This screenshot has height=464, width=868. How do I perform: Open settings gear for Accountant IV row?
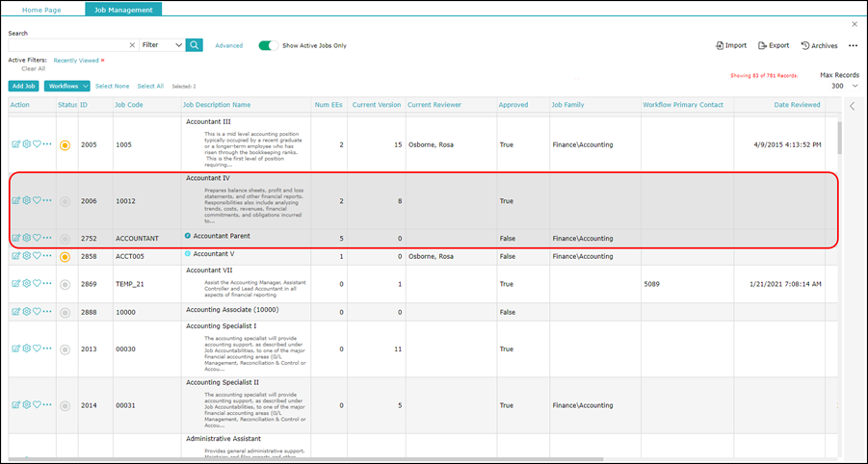pos(27,201)
